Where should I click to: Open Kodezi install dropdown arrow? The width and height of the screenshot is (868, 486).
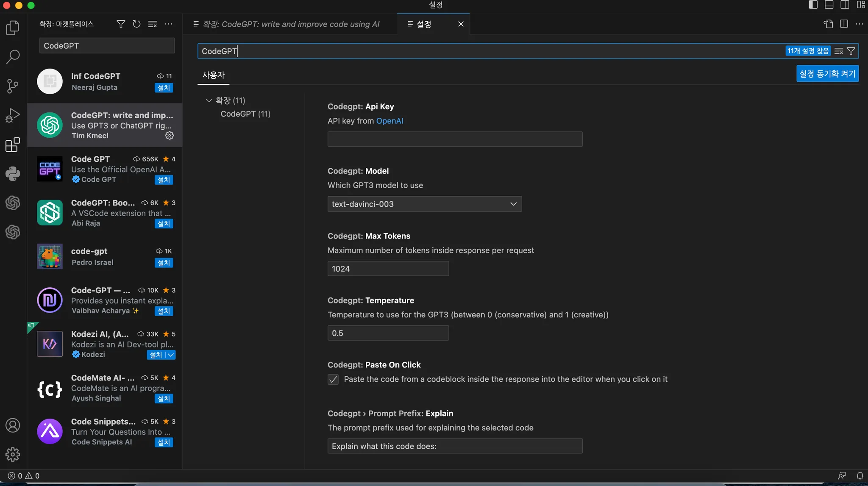(x=170, y=355)
